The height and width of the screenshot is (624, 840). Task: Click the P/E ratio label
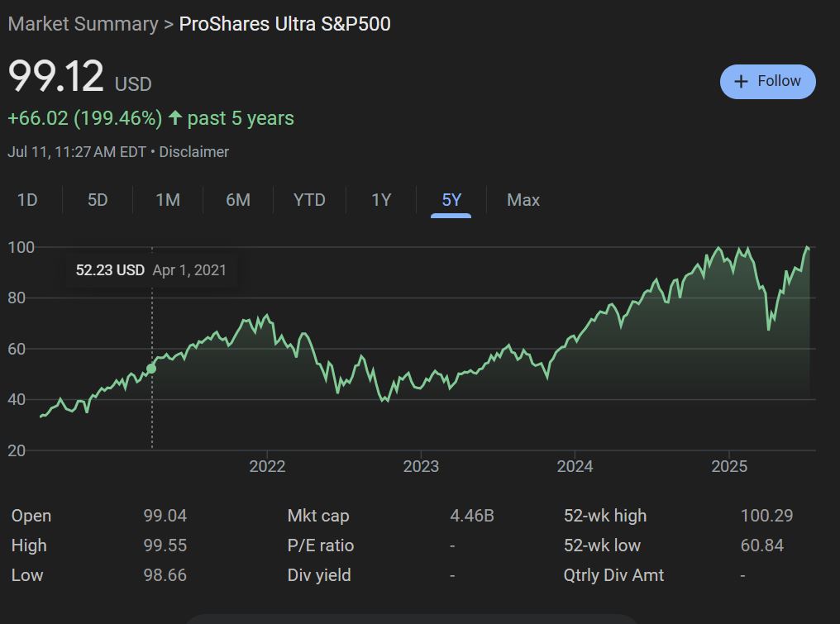(320, 545)
